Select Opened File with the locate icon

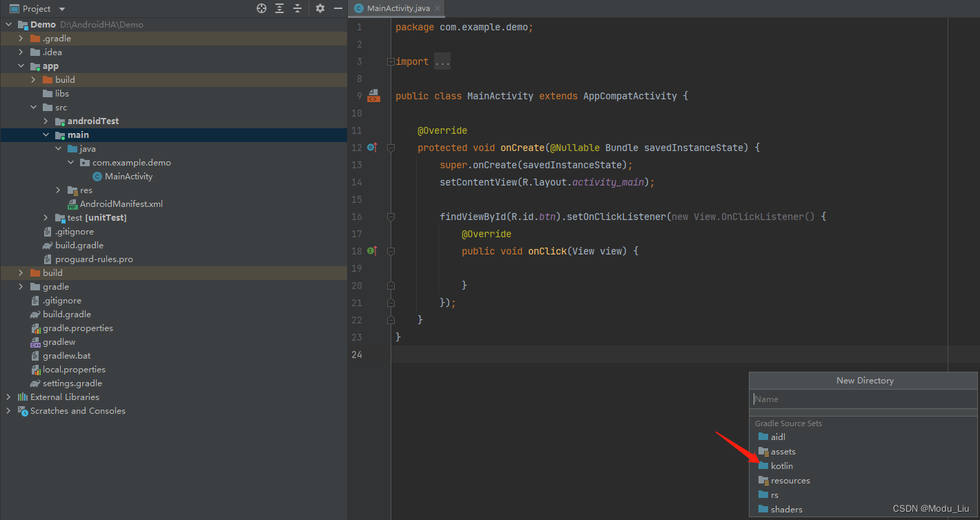point(261,8)
